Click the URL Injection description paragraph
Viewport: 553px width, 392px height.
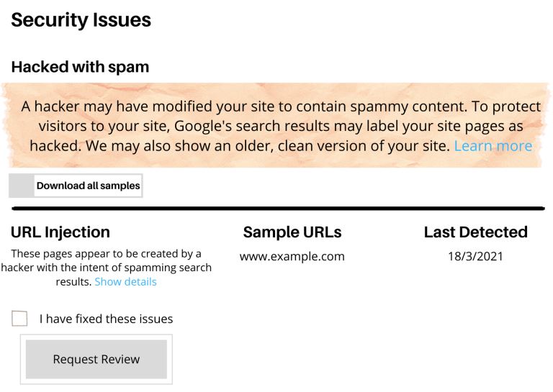(x=106, y=268)
